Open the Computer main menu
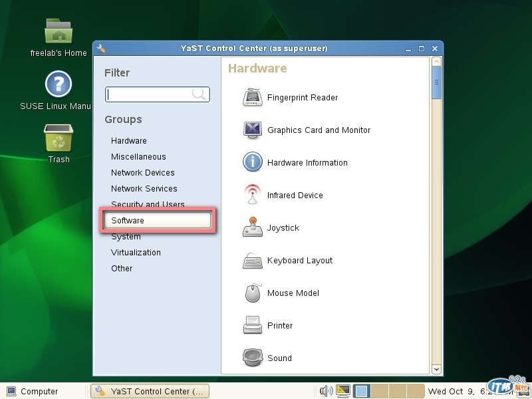532x399 pixels. tap(33, 391)
